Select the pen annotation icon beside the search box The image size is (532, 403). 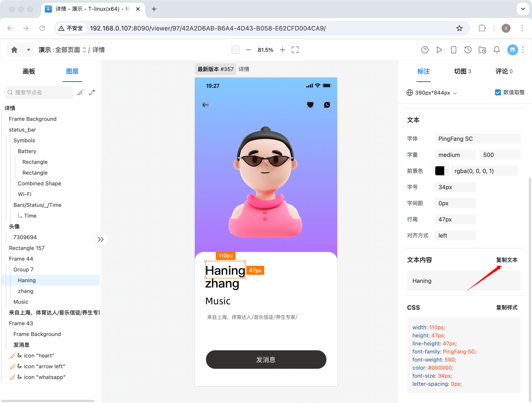tap(81, 92)
